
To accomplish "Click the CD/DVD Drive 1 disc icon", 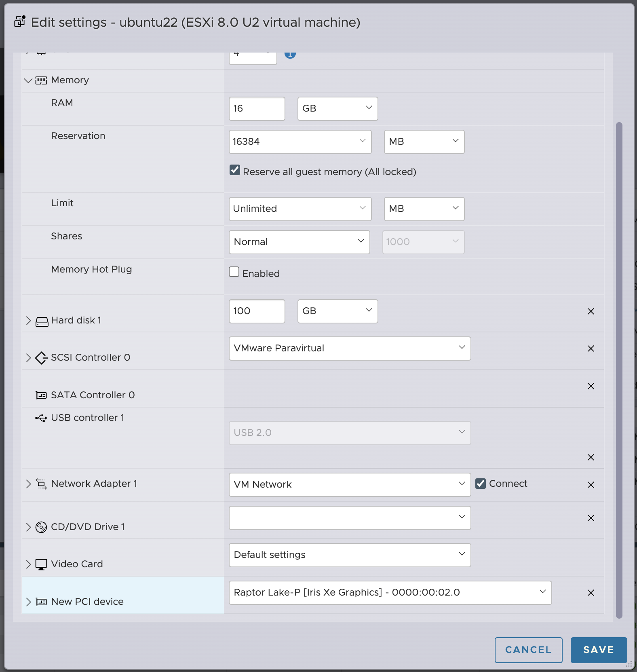I will pos(41,527).
